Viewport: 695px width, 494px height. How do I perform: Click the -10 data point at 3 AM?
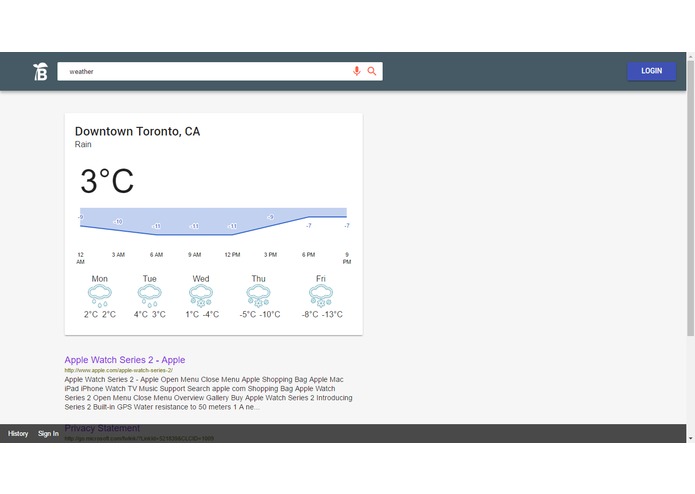pos(118,222)
